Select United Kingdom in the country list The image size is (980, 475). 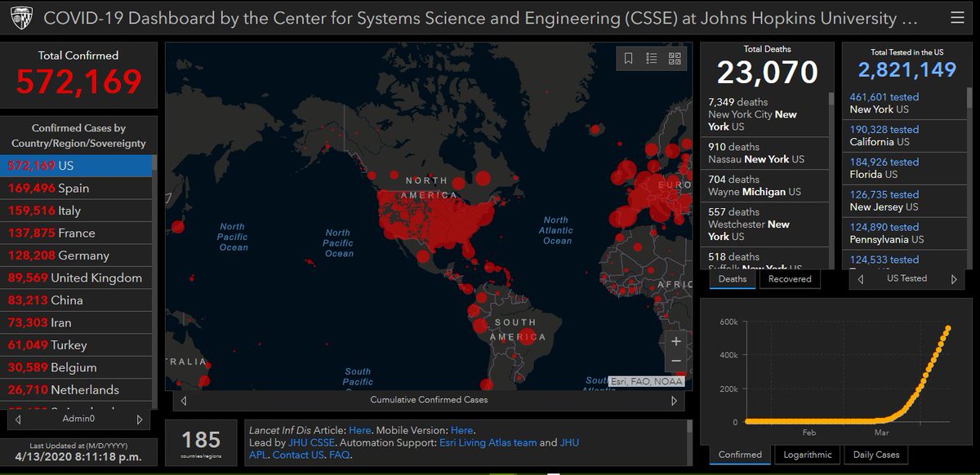pos(77,278)
